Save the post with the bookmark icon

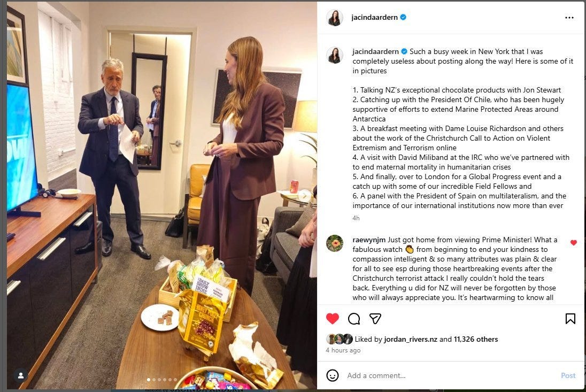pos(570,319)
